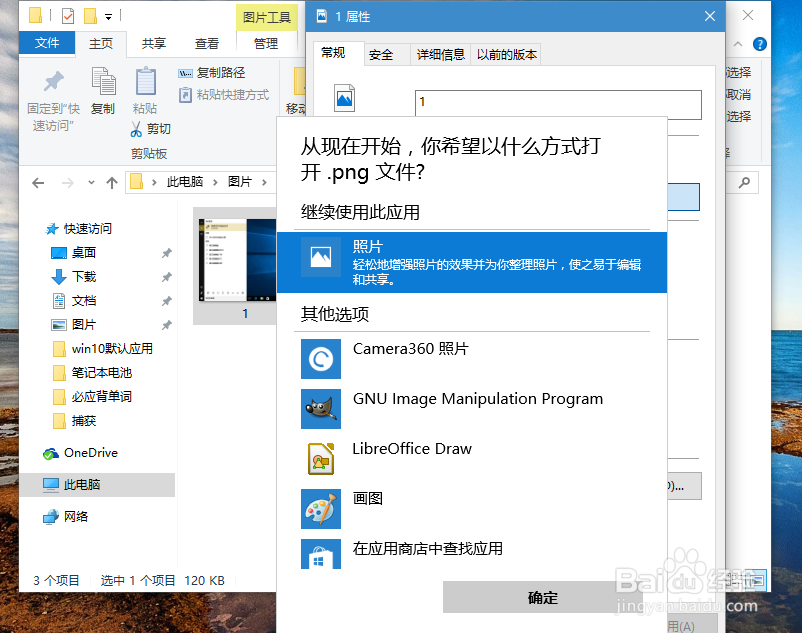Screen dimensions: 802x633
Task: Collapse the ribbon with the chevron arrow
Action: (x=738, y=44)
